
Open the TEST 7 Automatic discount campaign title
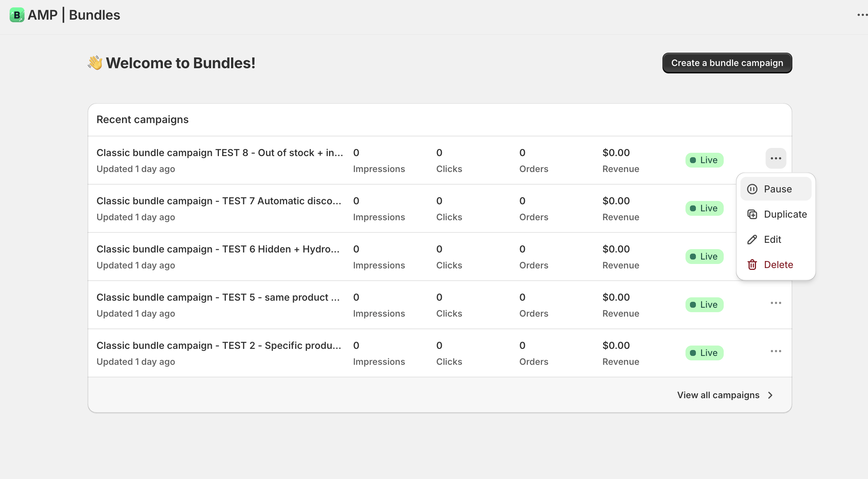point(219,201)
